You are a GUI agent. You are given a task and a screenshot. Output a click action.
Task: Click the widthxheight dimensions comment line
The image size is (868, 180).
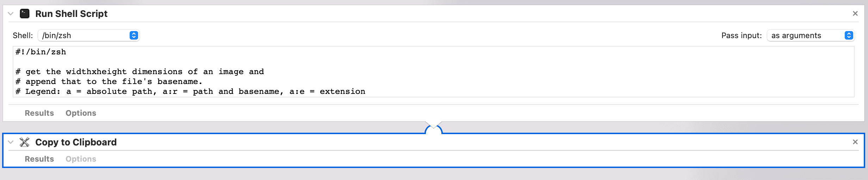coord(139,72)
